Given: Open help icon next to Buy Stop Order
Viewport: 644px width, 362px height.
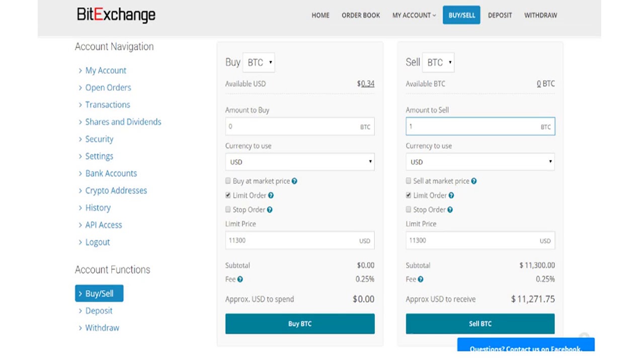Looking at the screenshot, I should [270, 210].
